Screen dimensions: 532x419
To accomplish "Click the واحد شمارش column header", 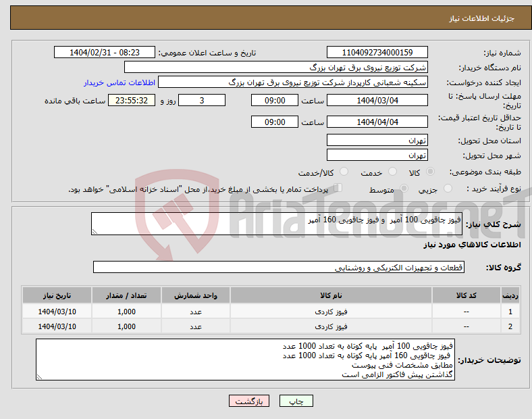I will tap(196, 295).
